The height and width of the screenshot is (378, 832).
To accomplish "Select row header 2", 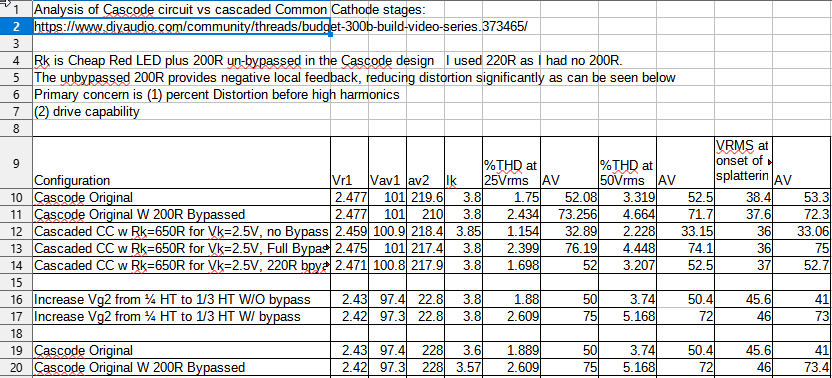I will point(16,26).
